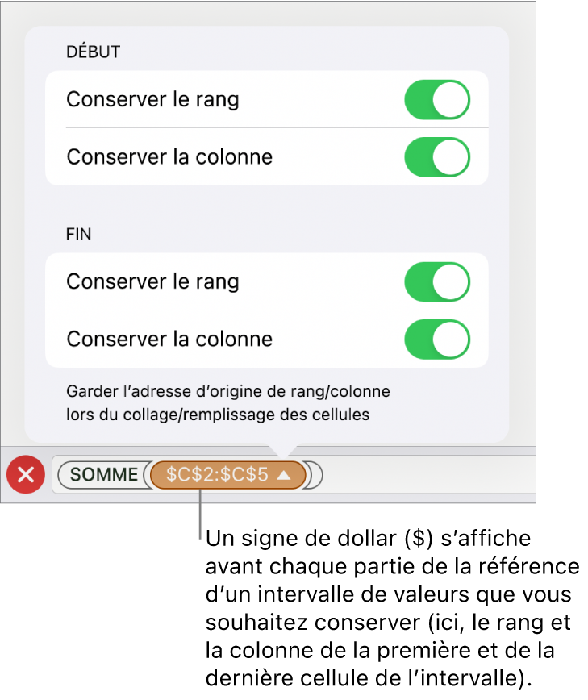Viewport: 588px width, 700px height.
Task: Click the closing parenthesis after the range token
Action: [315, 475]
